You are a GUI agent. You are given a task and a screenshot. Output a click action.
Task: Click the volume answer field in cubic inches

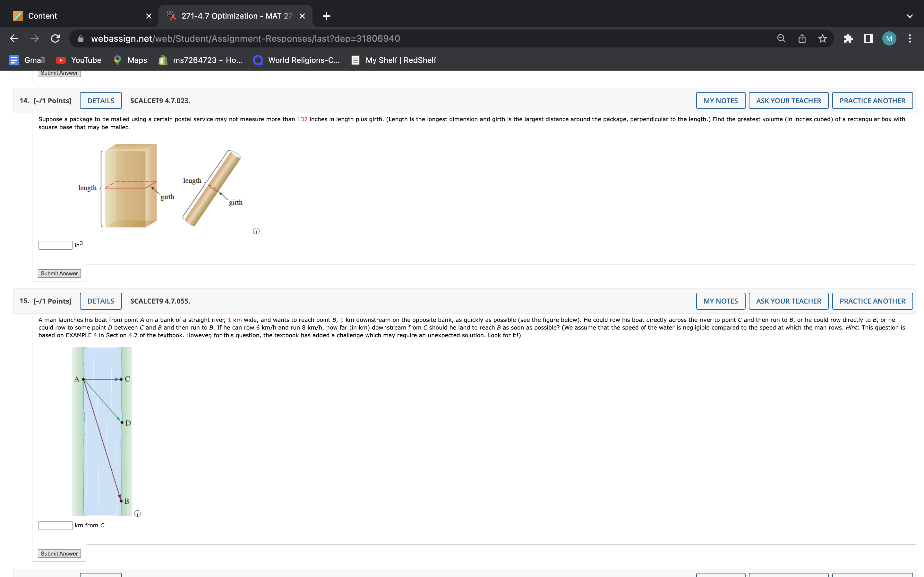(x=56, y=245)
